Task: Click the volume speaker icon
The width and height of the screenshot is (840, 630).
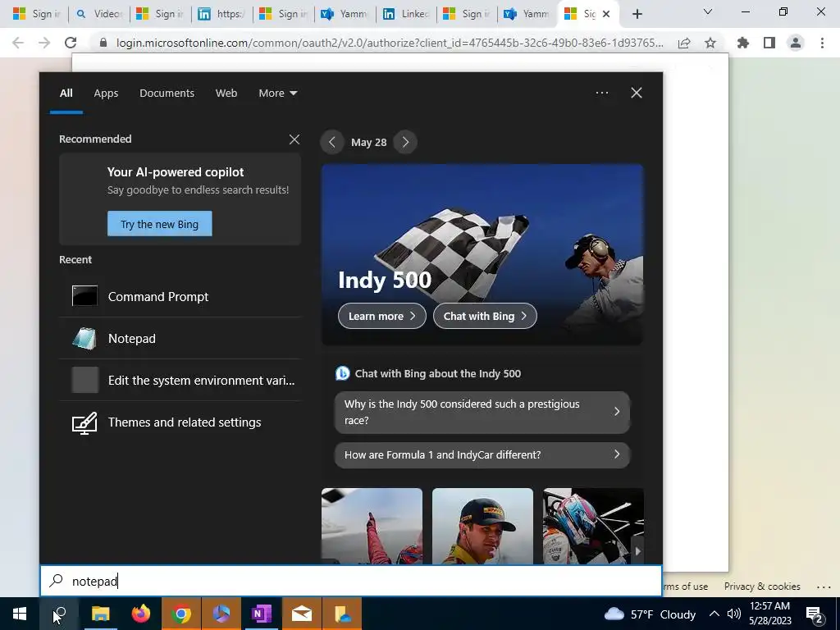Action: [733, 614]
